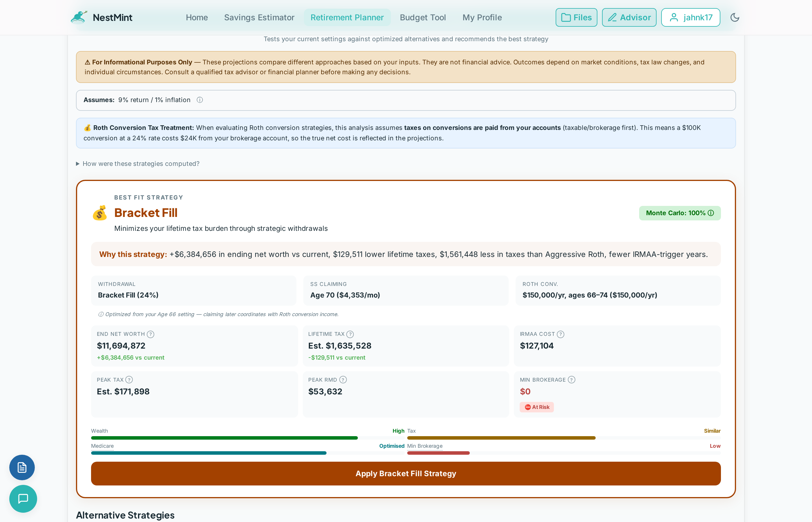Click the info icon next to return assumptions
Image resolution: width=812 pixels, height=522 pixels.
[x=200, y=100]
